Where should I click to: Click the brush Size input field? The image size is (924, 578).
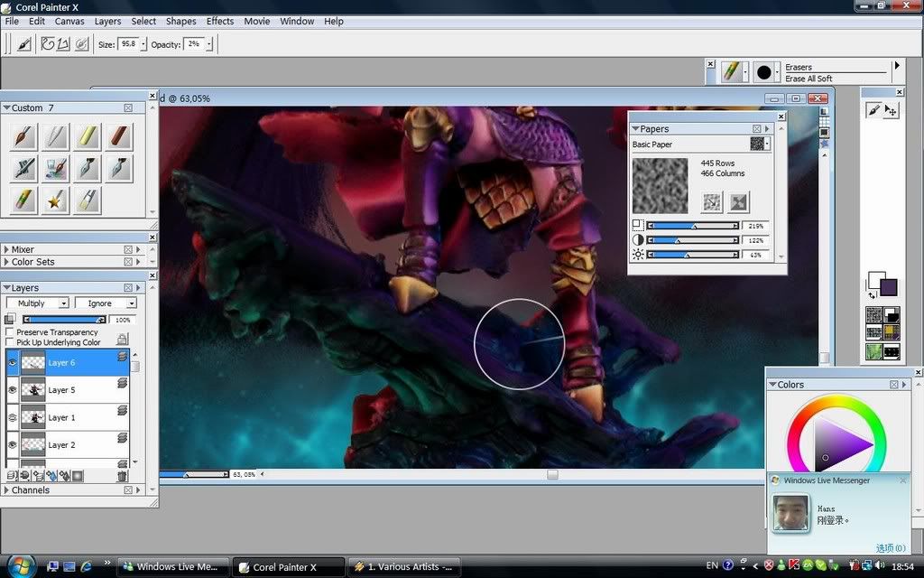click(x=128, y=44)
